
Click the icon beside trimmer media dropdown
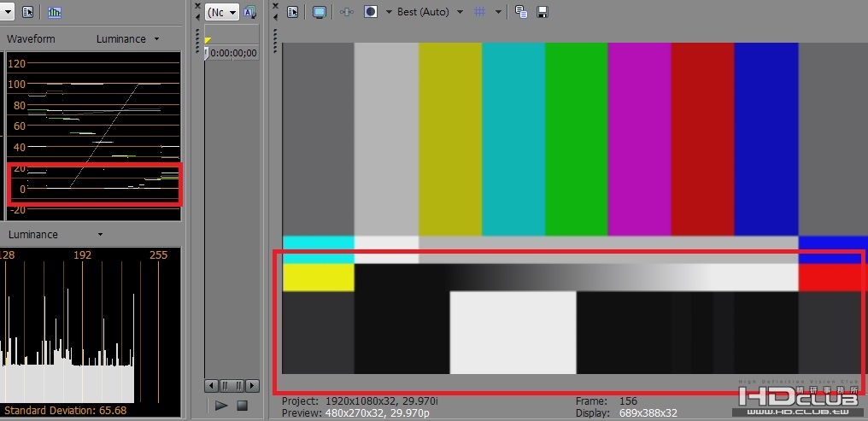pyautogui.click(x=249, y=12)
